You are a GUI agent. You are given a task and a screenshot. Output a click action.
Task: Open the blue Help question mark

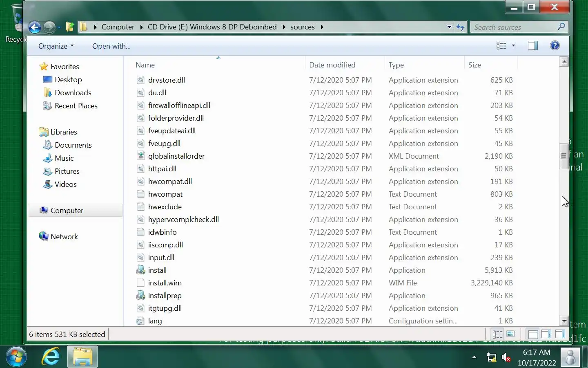(555, 45)
